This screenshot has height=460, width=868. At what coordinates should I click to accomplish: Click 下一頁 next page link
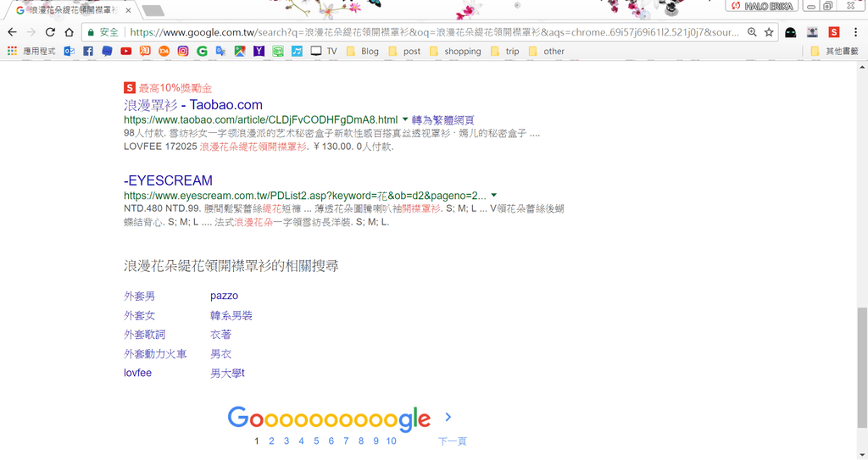coord(453,441)
